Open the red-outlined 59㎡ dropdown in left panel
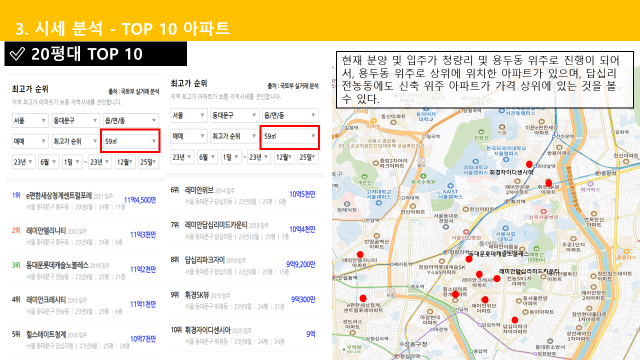640x360 pixels. (x=130, y=141)
